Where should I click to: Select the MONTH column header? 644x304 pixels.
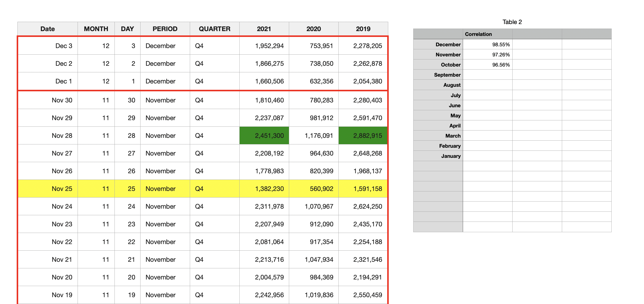pyautogui.click(x=96, y=29)
